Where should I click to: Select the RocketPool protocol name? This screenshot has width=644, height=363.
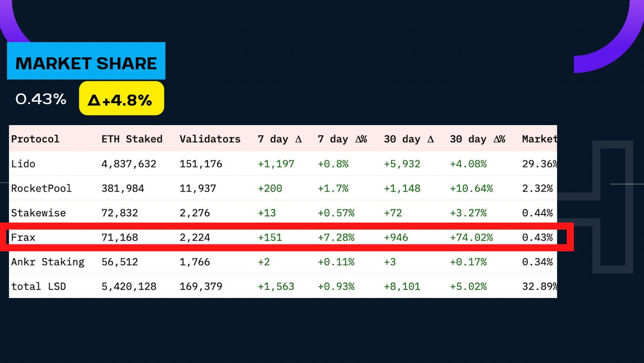[x=42, y=188]
